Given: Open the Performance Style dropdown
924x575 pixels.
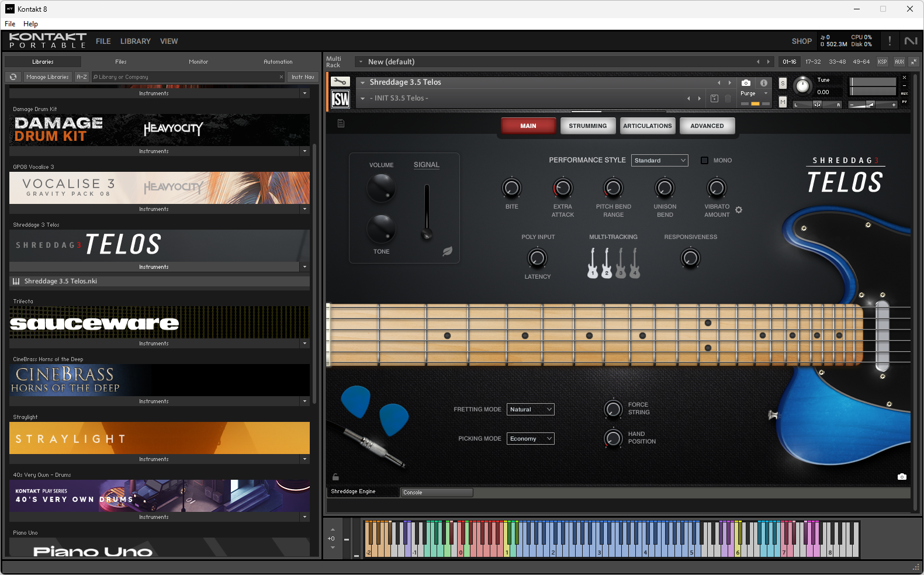Looking at the screenshot, I should [659, 160].
